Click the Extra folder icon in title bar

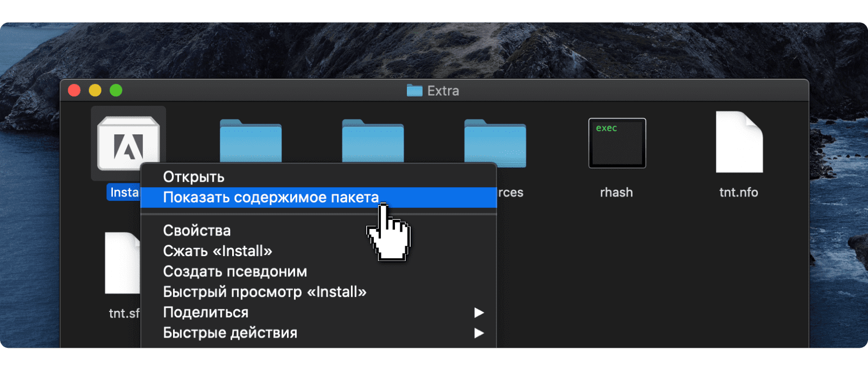pos(414,91)
